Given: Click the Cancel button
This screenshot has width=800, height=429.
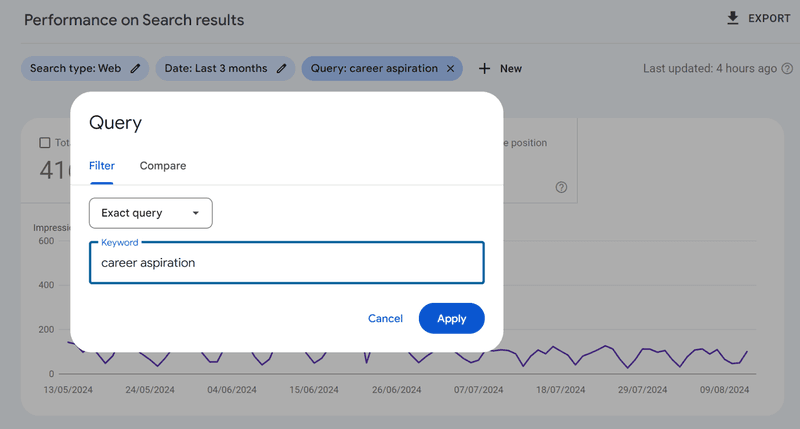Looking at the screenshot, I should click(x=385, y=318).
